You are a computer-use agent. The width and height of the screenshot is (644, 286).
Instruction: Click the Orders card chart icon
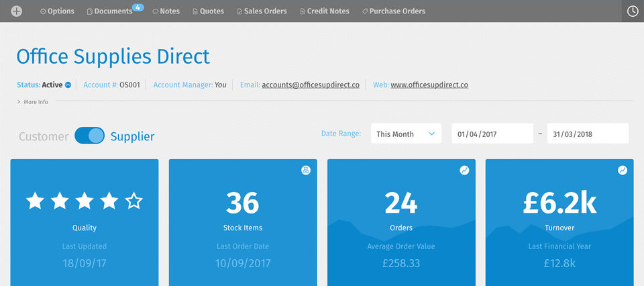[x=464, y=170]
